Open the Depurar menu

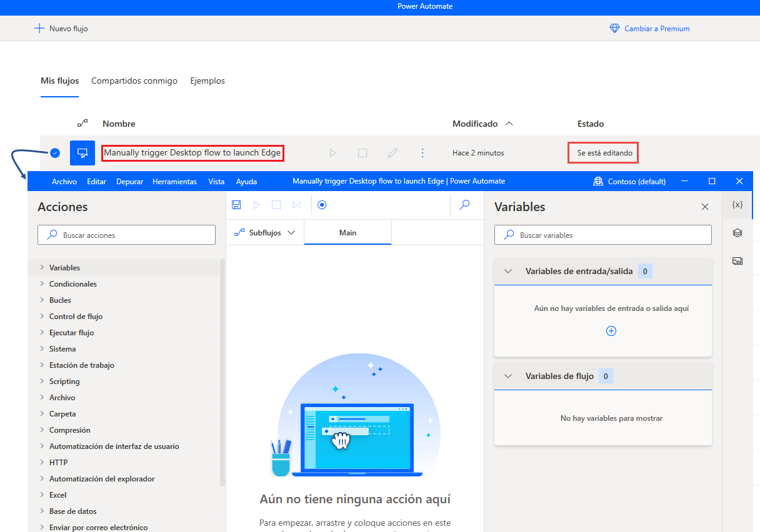pyautogui.click(x=129, y=182)
